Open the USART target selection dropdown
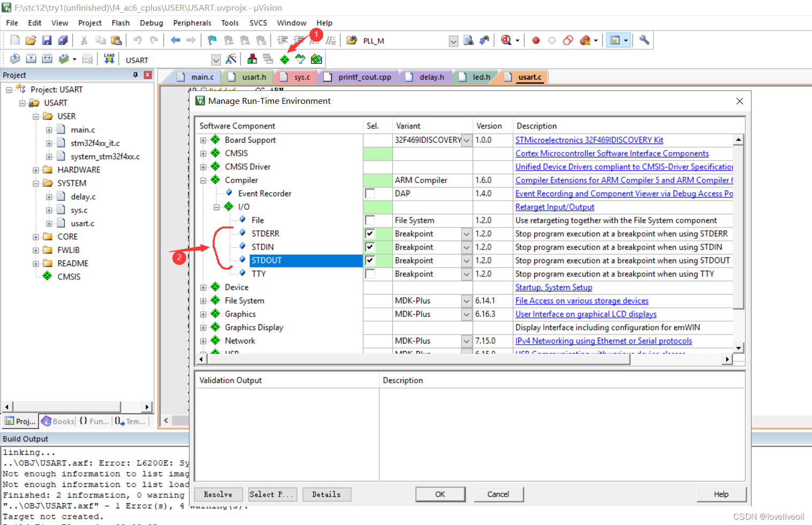The height and width of the screenshot is (525, 812). pyautogui.click(x=216, y=60)
